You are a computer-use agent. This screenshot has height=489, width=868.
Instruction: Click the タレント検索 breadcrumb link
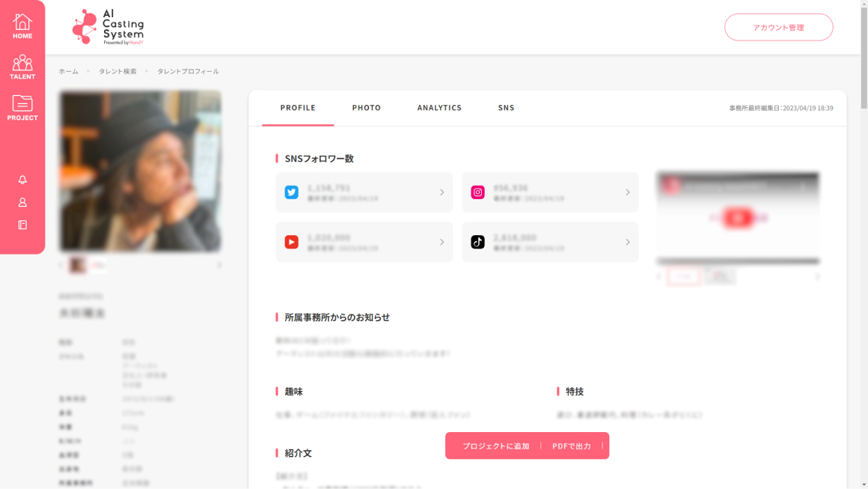click(117, 71)
